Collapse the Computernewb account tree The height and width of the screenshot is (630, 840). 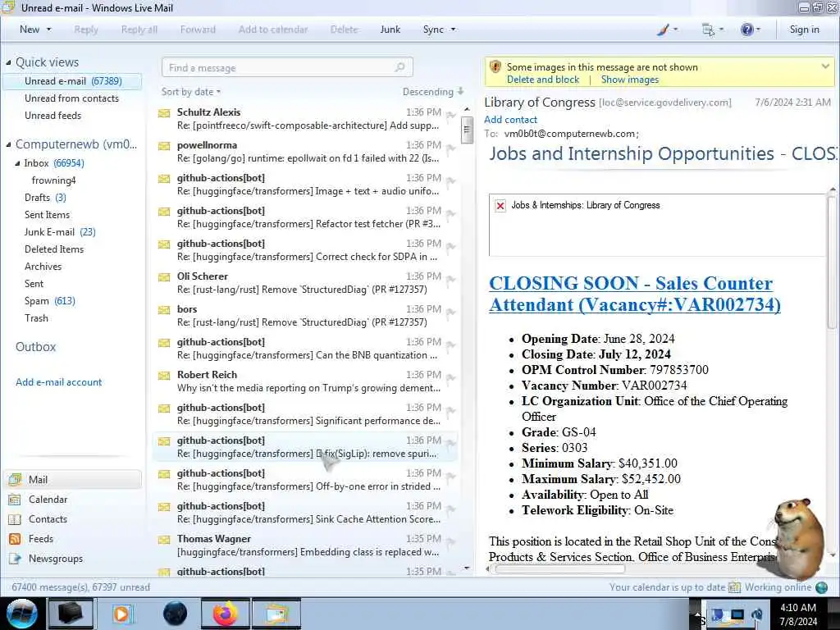pyautogui.click(x=8, y=144)
